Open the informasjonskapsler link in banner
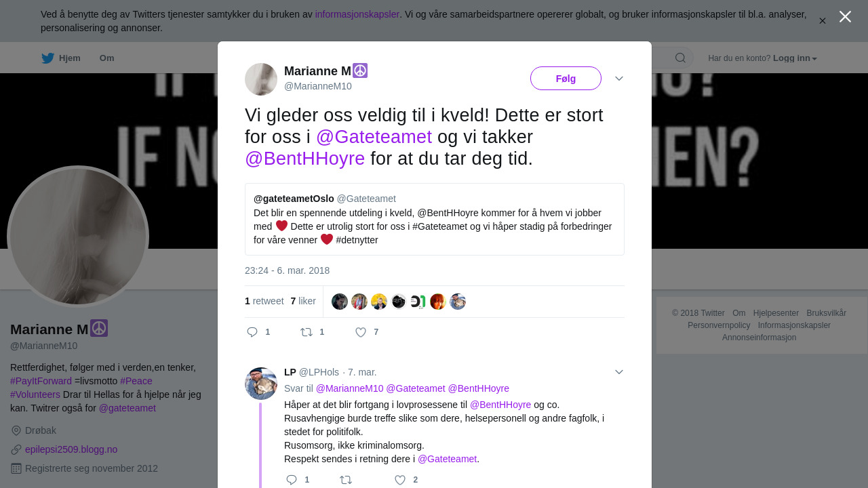 (357, 14)
